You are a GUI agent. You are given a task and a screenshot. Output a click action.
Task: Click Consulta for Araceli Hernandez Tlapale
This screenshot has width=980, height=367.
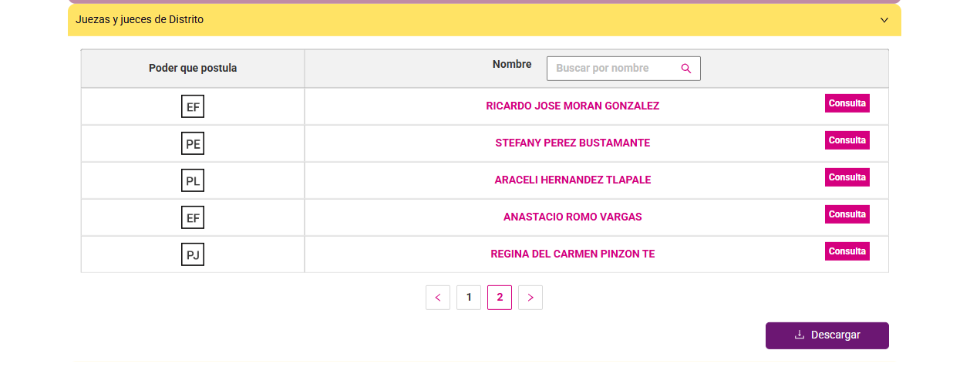(847, 177)
